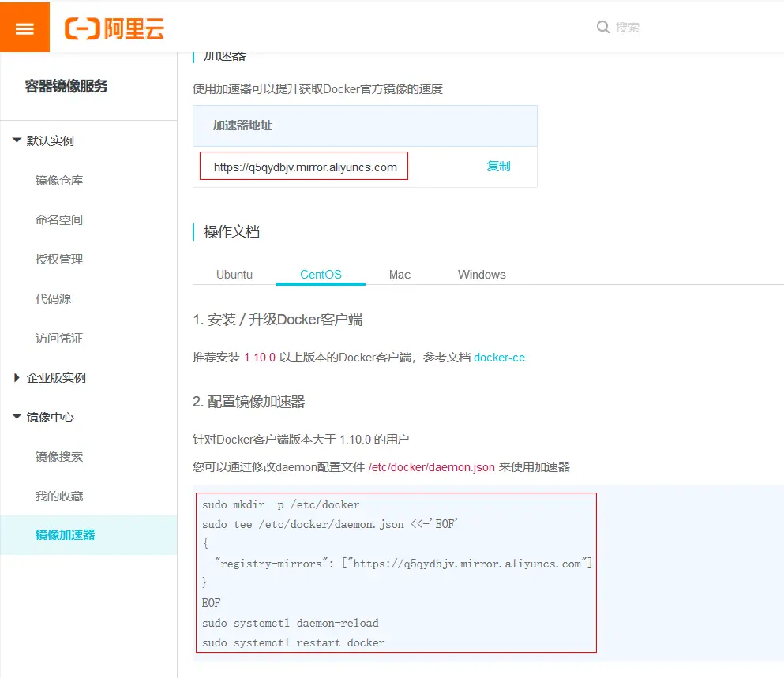The width and height of the screenshot is (784, 678).
Task: Click the 容器镜像服务 sidebar title
Action: click(x=66, y=86)
